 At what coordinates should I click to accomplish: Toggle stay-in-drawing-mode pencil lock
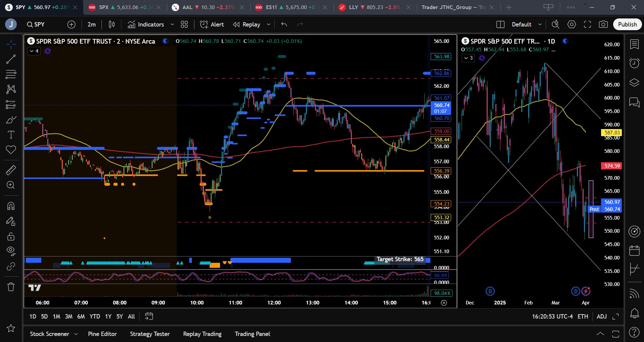pos(11,221)
